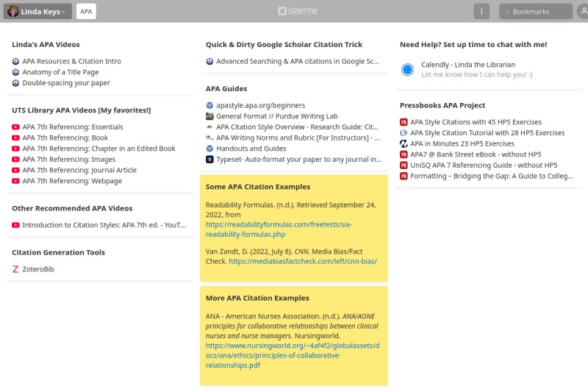This screenshot has width=588, height=392.
Task: Open Anatomy of a Title Page link
Action: tap(60, 72)
